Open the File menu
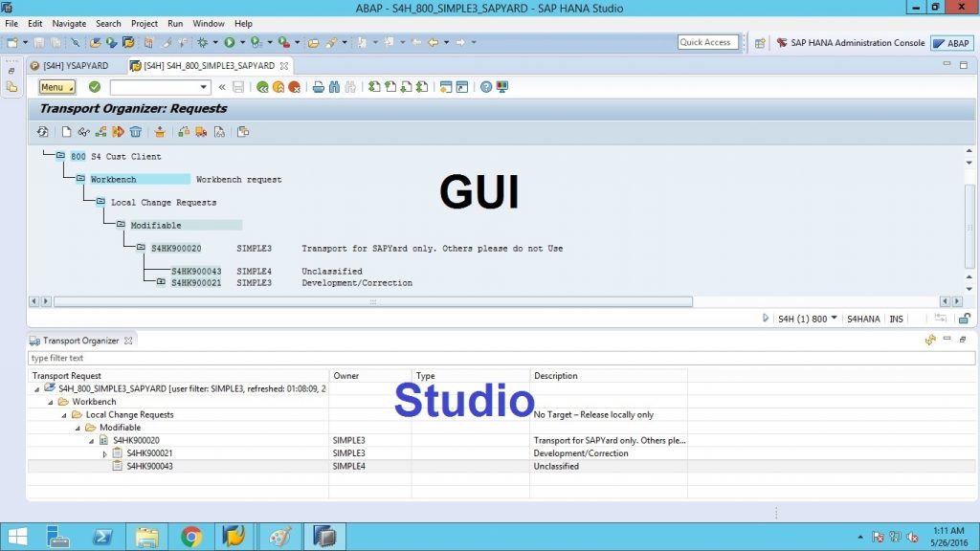Screen dimensions: 980x551 [x=11, y=24]
